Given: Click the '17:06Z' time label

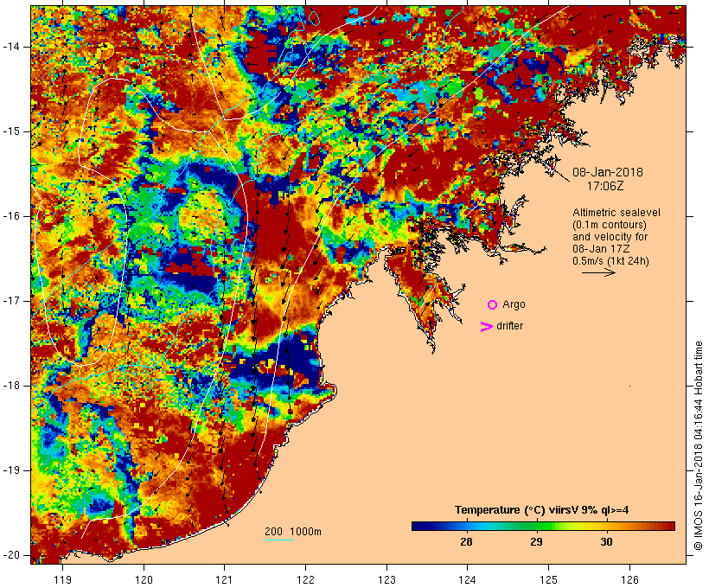Looking at the screenshot, I should (x=605, y=186).
